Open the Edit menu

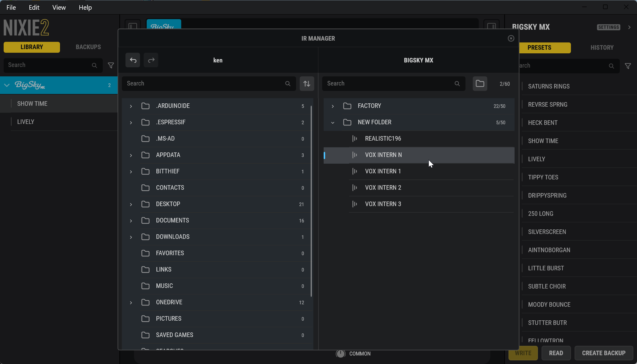(x=34, y=7)
